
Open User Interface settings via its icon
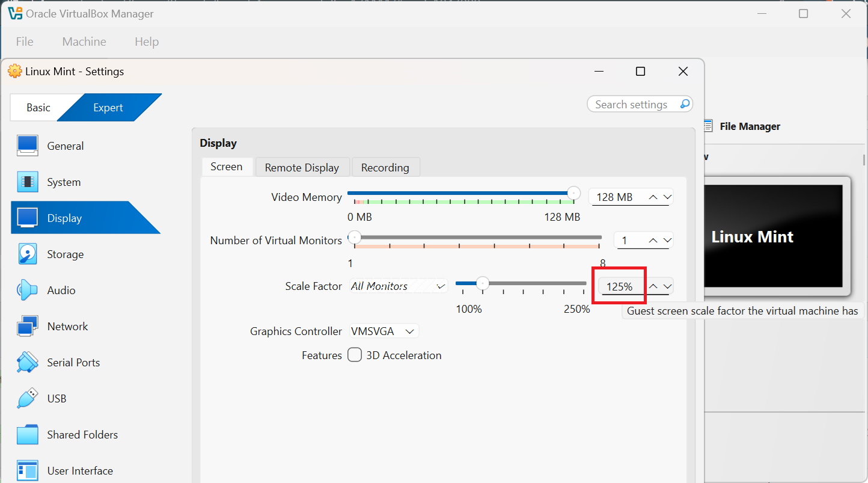pos(28,470)
